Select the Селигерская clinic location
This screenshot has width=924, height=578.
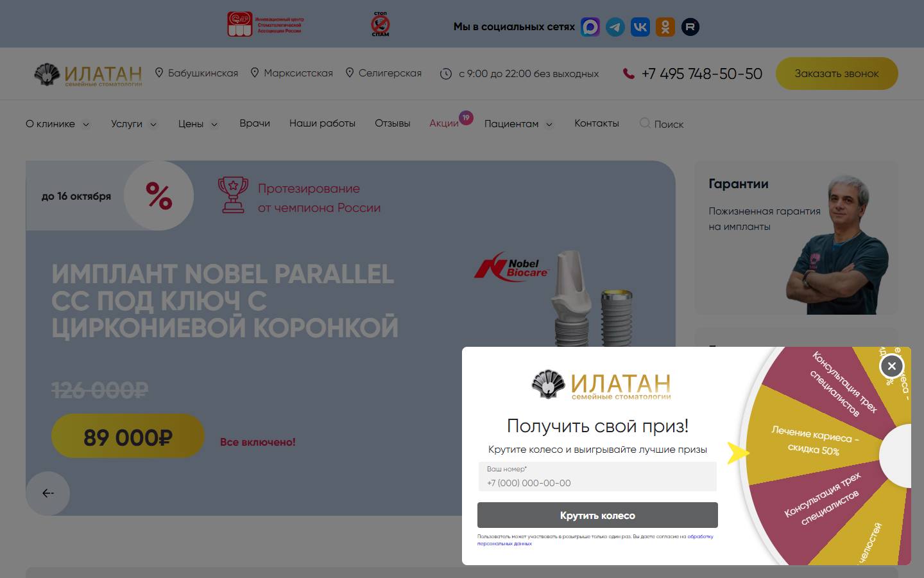[383, 73]
